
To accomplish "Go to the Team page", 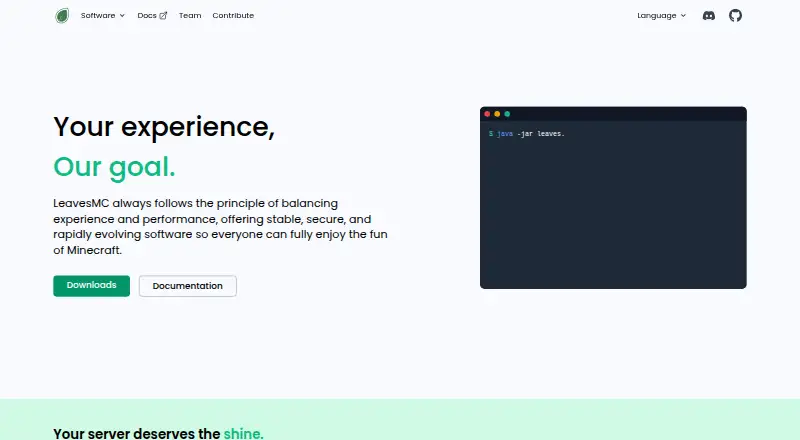I will (190, 16).
